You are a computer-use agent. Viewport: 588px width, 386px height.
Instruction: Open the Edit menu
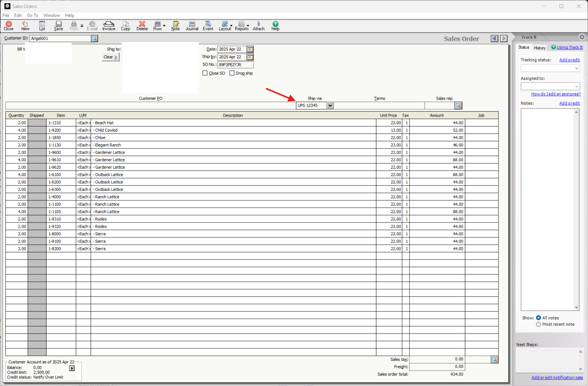pos(18,15)
